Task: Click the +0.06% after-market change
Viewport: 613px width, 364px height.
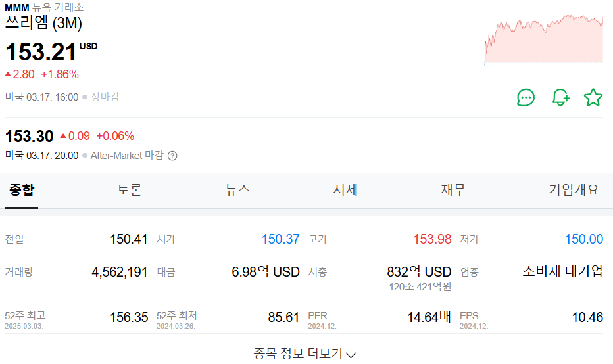Action: (x=115, y=136)
